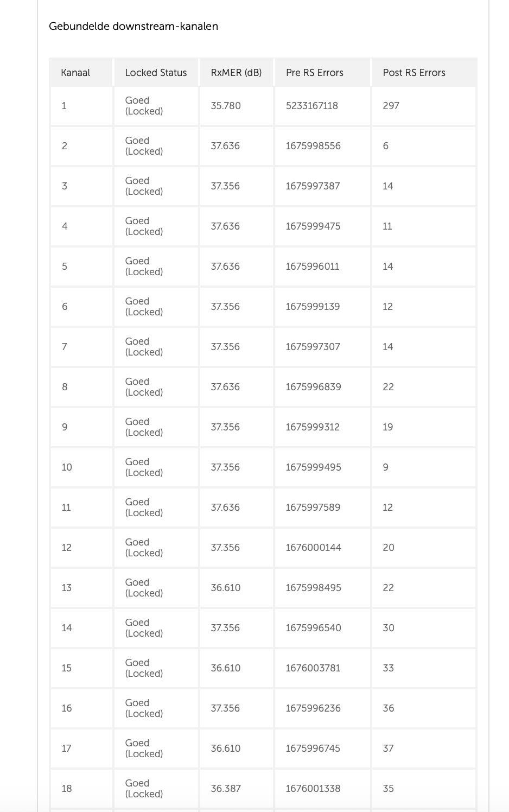Select RxMER value 36.387 for channel 18
The height and width of the screenshot is (812, 509).
[x=226, y=789]
